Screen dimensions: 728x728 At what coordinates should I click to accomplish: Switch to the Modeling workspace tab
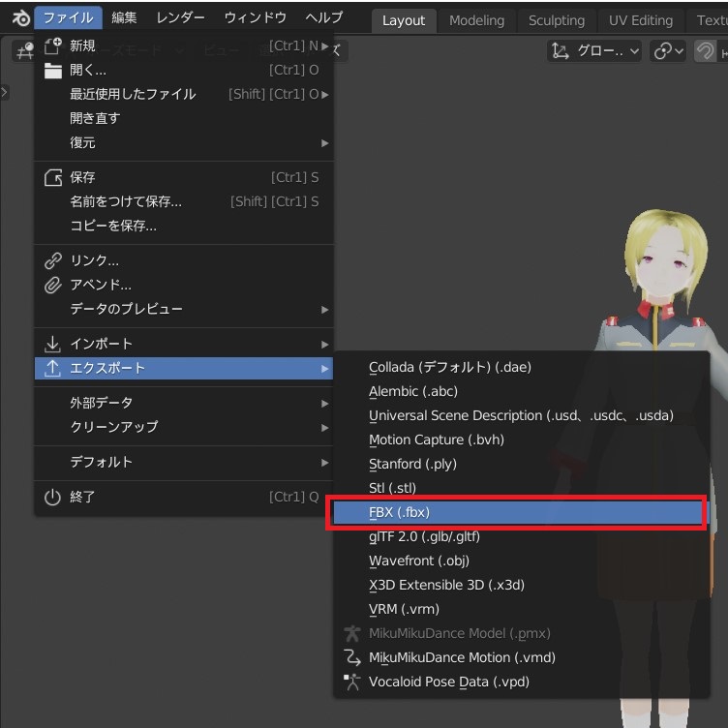click(477, 20)
